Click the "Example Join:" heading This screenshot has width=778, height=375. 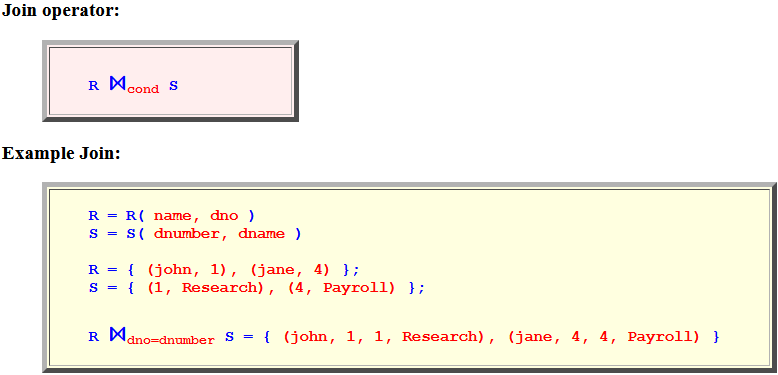(x=62, y=153)
